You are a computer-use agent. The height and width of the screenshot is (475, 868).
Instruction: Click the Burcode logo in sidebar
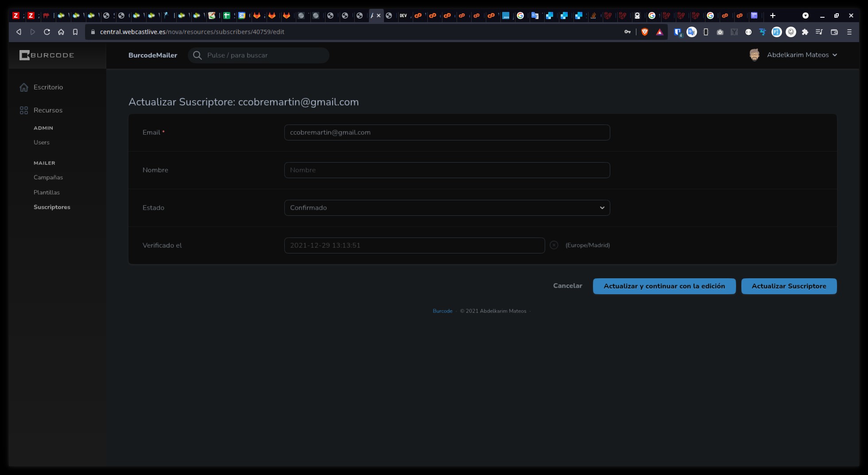pyautogui.click(x=46, y=55)
